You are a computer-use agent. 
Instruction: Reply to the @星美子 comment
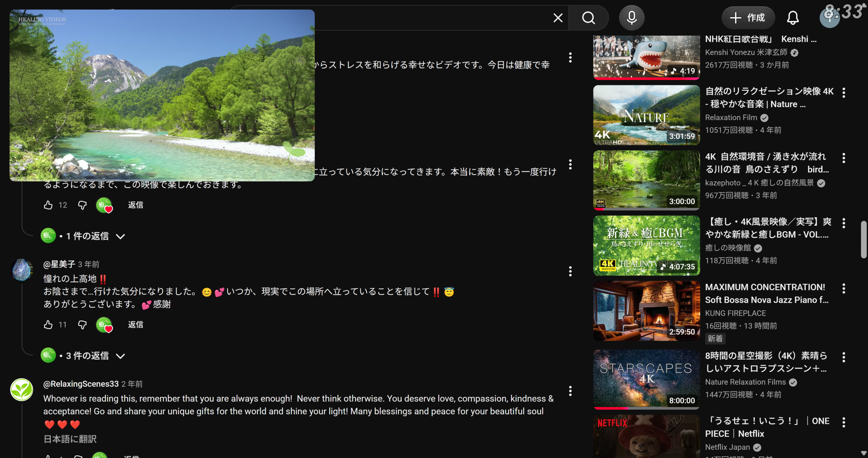pos(136,325)
